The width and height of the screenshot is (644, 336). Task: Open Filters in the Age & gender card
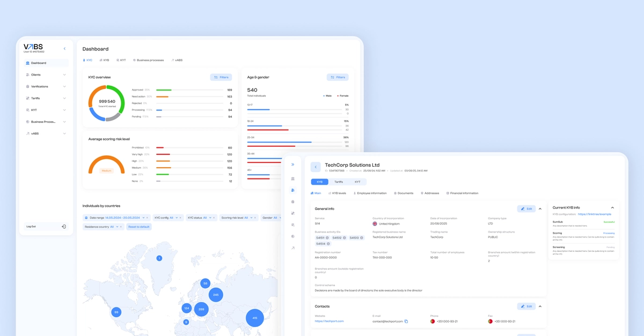click(338, 77)
